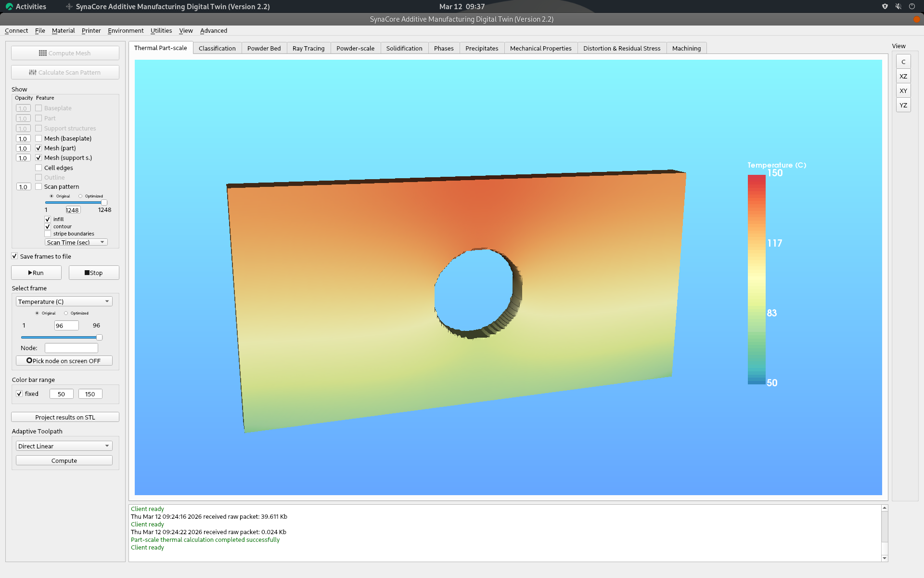Click the color bar minimum field 50
Image resolution: width=924 pixels, height=578 pixels.
tap(62, 394)
